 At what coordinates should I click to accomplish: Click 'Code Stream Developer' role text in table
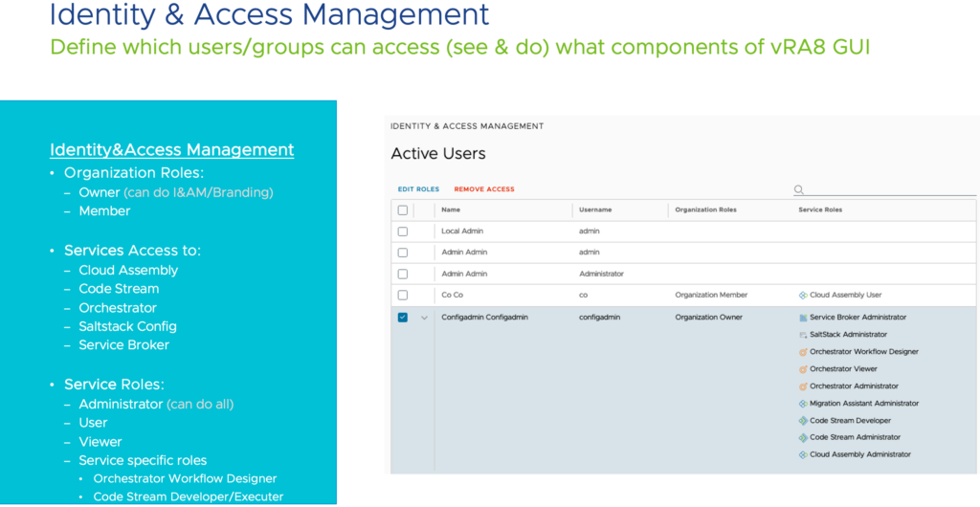pyautogui.click(x=851, y=420)
